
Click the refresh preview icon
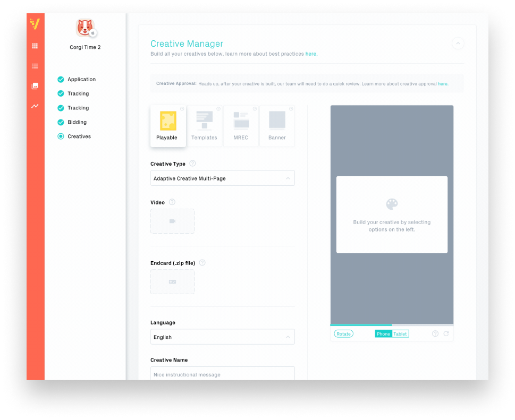pos(446,333)
